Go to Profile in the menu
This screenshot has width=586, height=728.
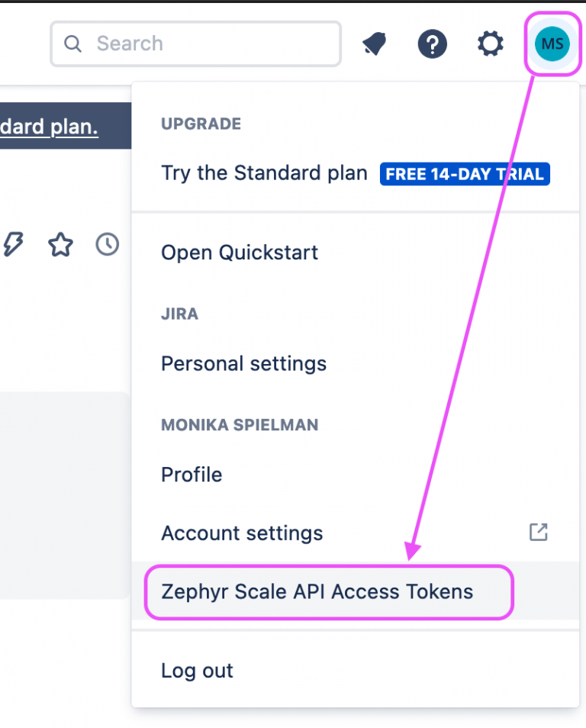192,475
